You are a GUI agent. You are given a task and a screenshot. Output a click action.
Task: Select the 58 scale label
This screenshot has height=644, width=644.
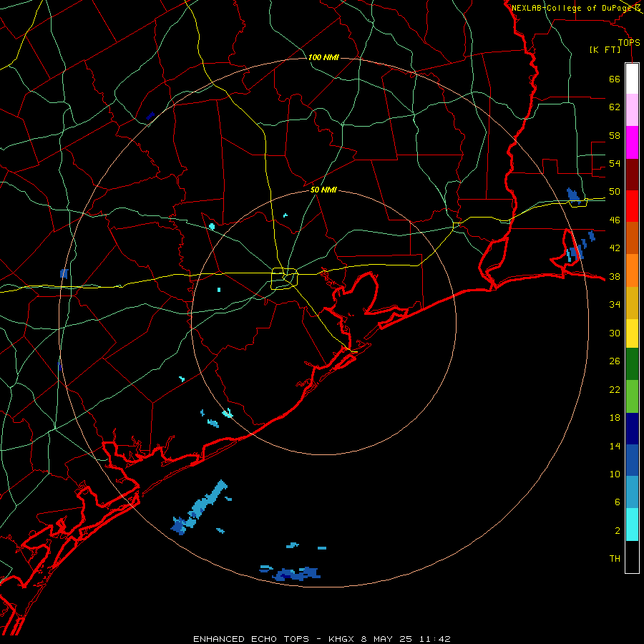point(615,135)
